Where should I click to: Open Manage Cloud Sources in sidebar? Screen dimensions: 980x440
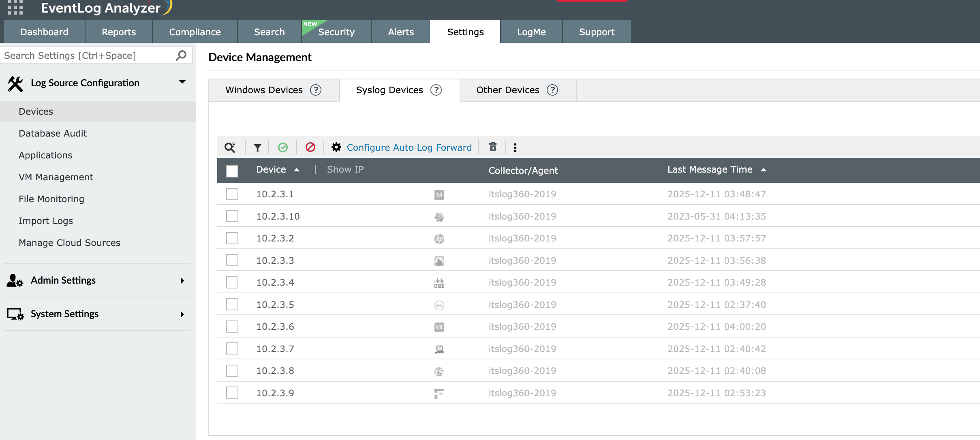point(69,243)
